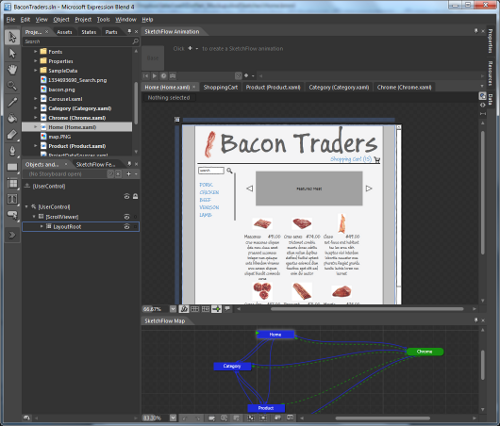This screenshot has width=500, height=426.
Task: Expand the Properties folder
Action: 35,61
